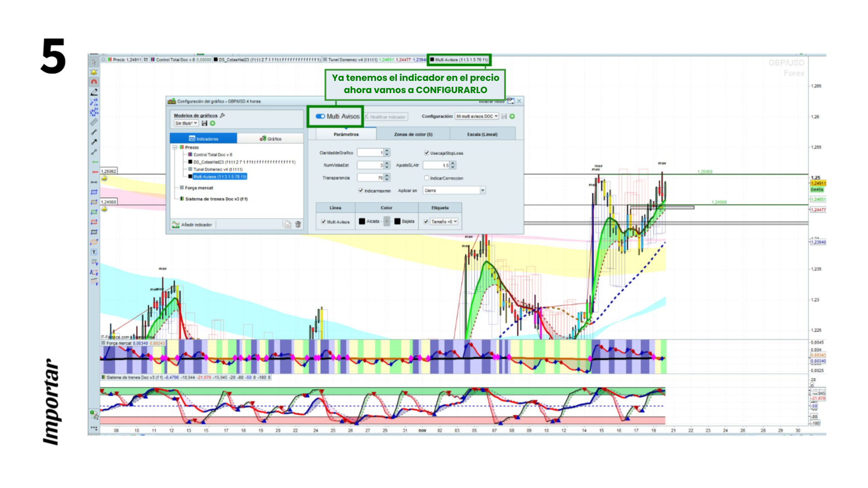Select the text T tool
868x488 pixels.
tap(94, 252)
